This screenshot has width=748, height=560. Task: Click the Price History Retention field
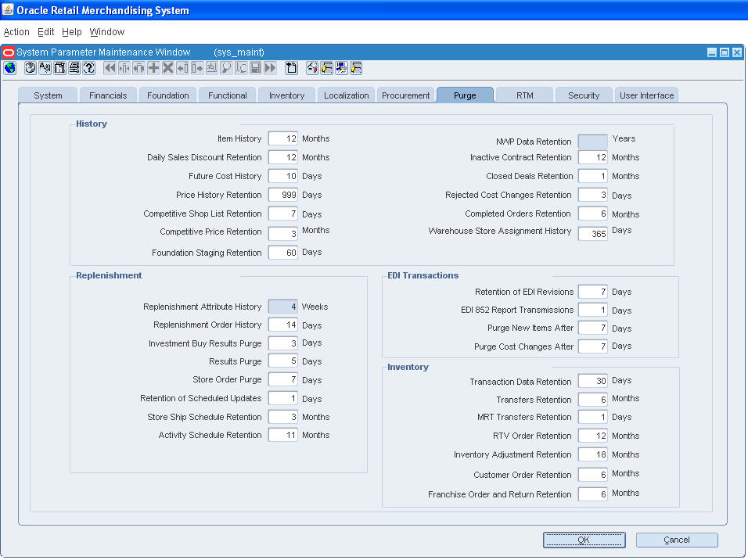(x=283, y=195)
